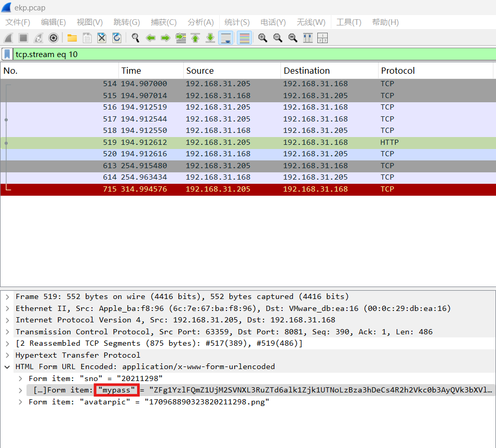Screen dimensions: 496x448
Task: Find a packet with the magnifier icon
Action: pos(136,38)
